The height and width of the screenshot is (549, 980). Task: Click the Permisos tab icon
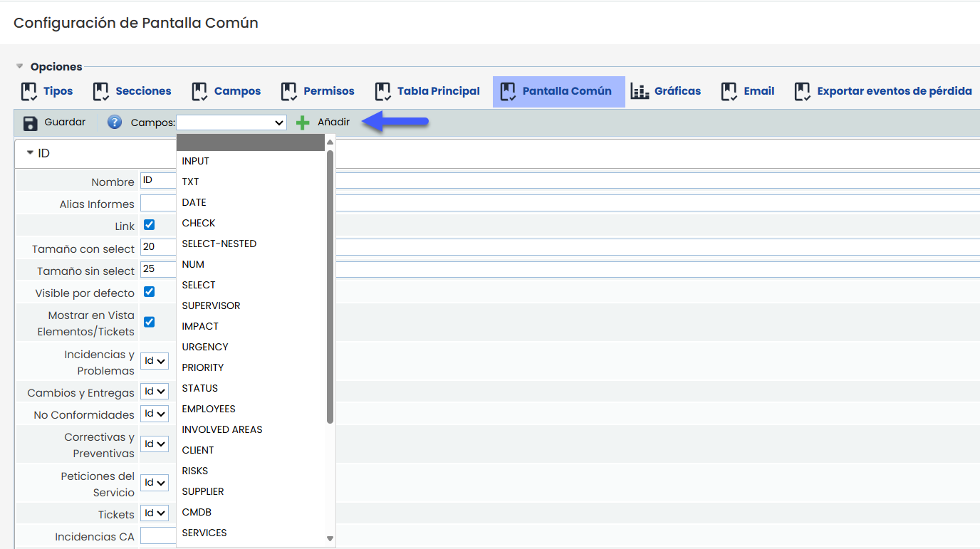(289, 91)
